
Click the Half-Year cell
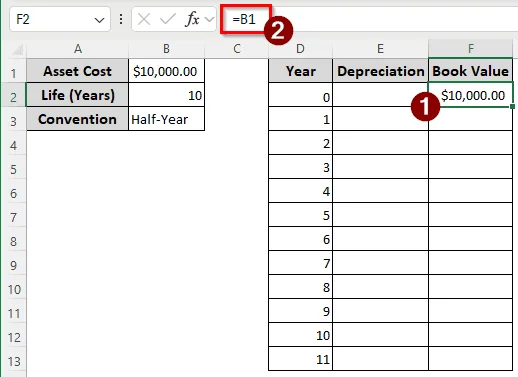pos(166,119)
